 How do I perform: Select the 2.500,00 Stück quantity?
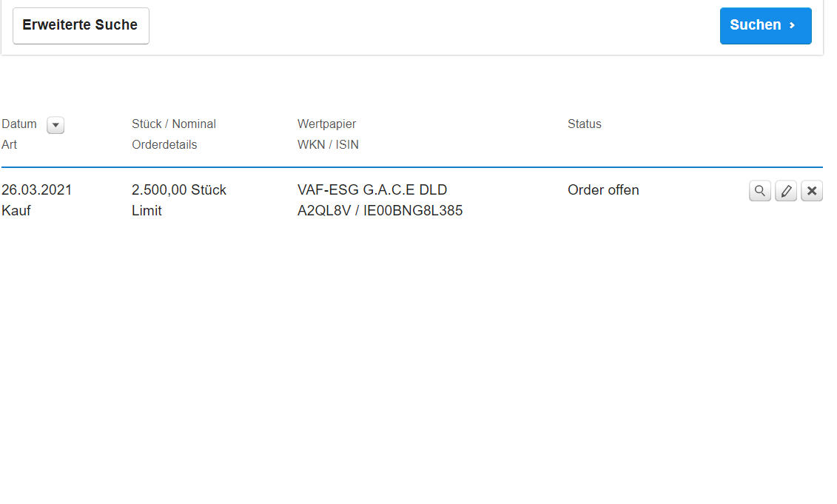(179, 190)
